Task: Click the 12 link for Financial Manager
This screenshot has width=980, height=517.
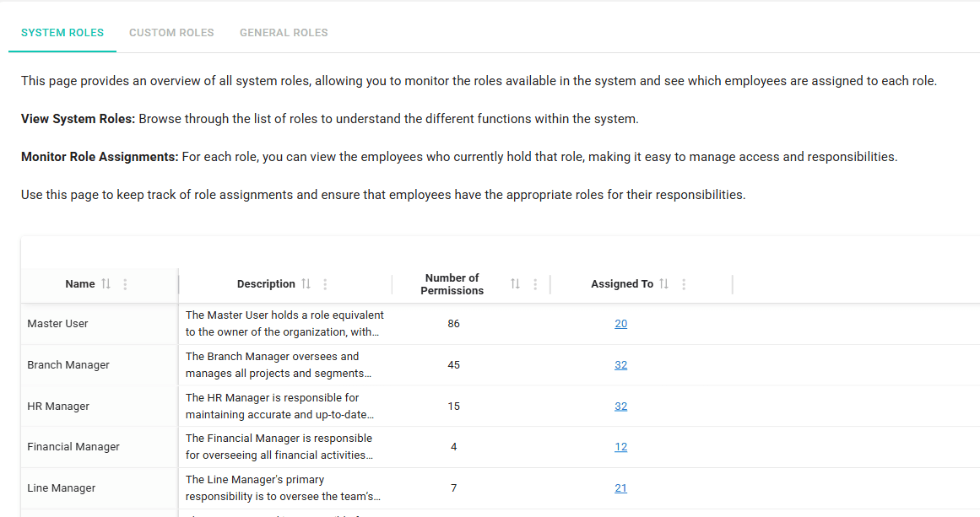Action: pyautogui.click(x=620, y=446)
